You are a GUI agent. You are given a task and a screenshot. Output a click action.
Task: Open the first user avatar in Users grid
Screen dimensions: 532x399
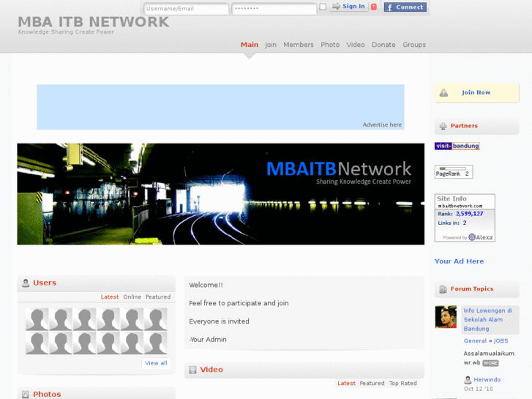click(37, 319)
